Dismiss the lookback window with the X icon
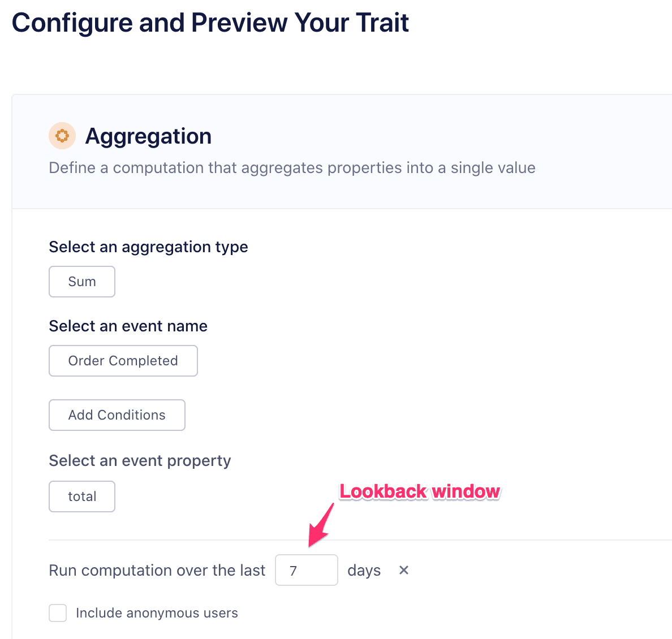The image size is (672, 639). 403,570
